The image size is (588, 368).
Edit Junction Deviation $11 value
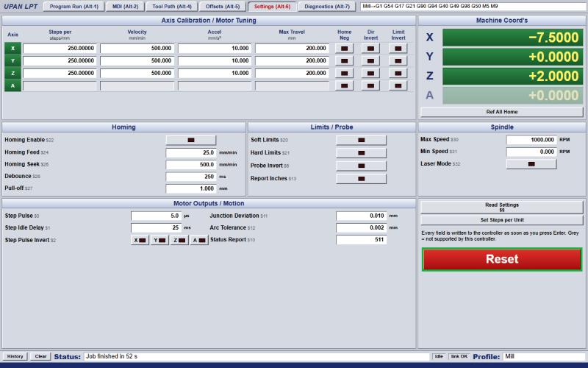pyautogui.click(x=361, y=216)
